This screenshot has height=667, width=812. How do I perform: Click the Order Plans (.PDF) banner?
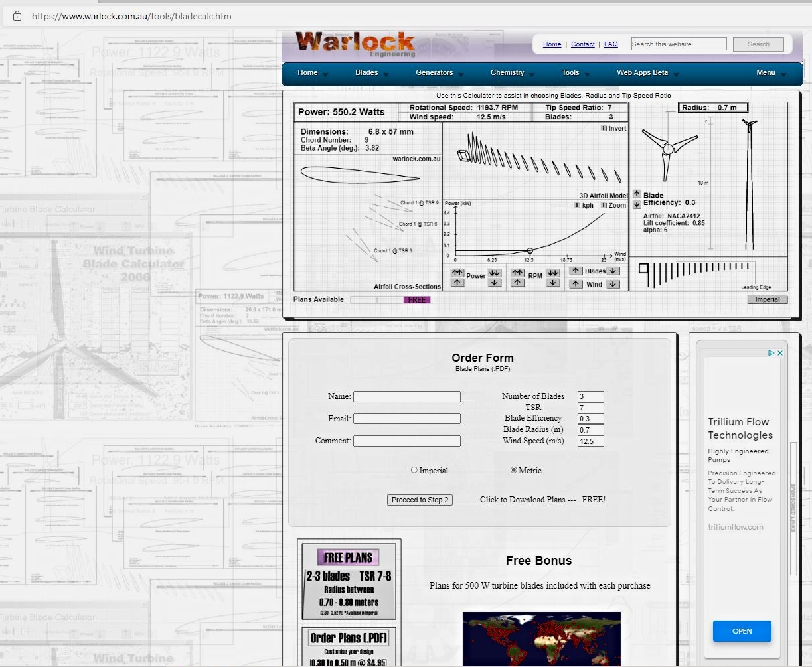349,646
